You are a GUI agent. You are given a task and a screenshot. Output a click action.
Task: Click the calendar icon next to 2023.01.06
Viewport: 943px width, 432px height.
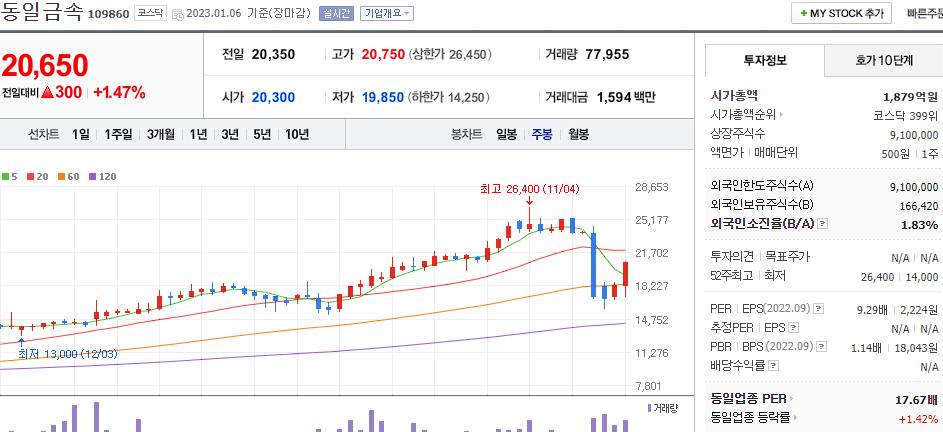click(177, 14)
